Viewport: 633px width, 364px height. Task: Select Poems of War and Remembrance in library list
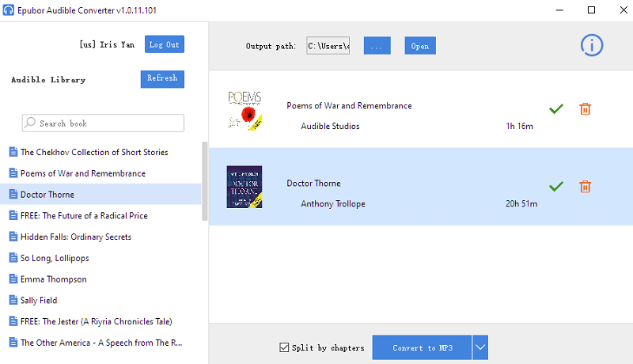[100, 173]
